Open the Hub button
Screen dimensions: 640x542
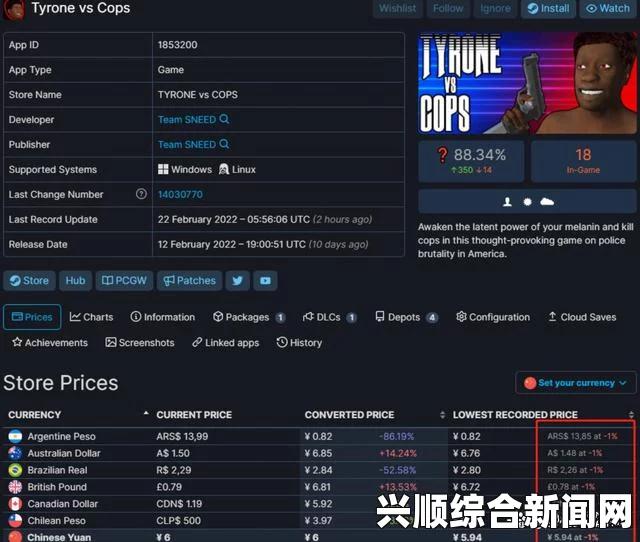pyautogui.click(x=76, y=281)
